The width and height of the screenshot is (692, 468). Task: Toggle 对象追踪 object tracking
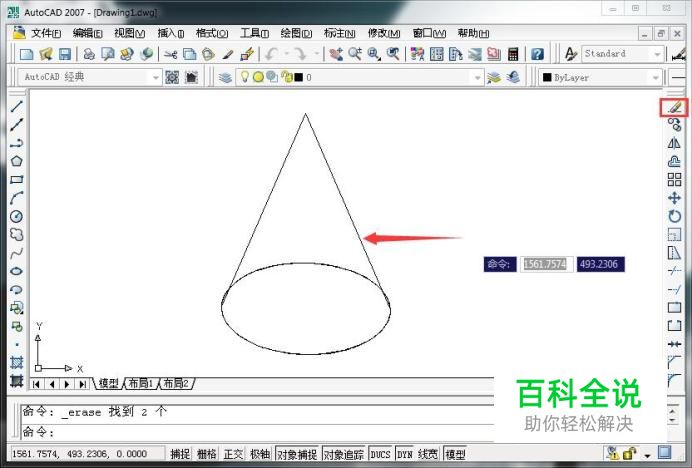tap(344, 454)
